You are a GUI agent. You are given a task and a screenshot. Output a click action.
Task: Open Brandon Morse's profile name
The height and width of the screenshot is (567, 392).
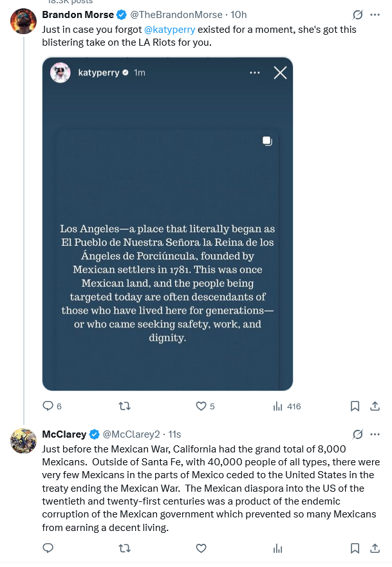tap(77, 14)
